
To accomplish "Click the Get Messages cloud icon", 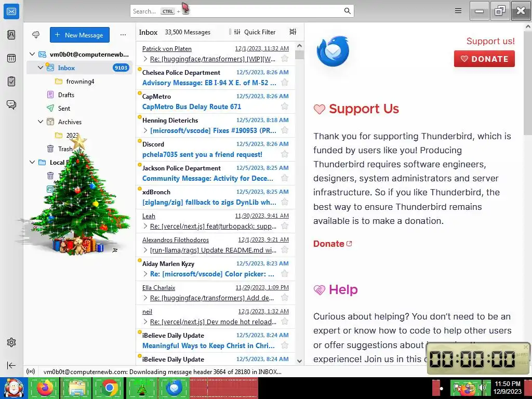I will [36, 35].
